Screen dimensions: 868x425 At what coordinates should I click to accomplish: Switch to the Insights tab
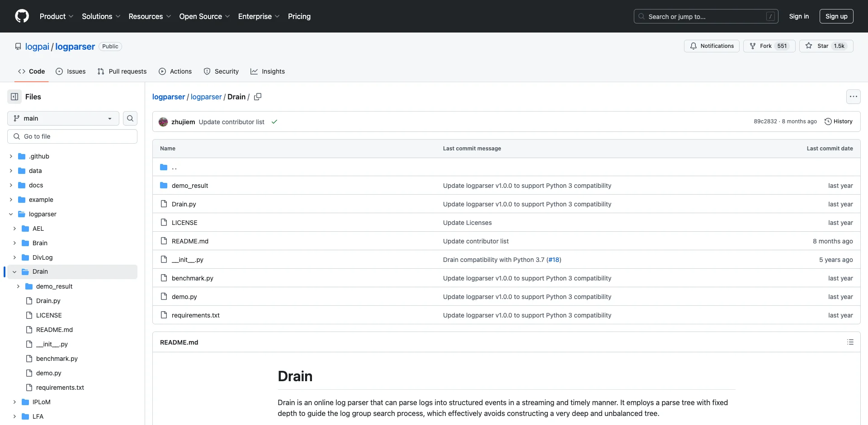tap(268, 71)
